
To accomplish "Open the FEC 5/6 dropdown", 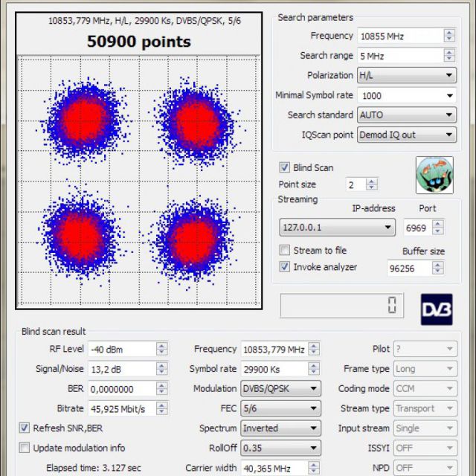I will (x=280, y=408).
